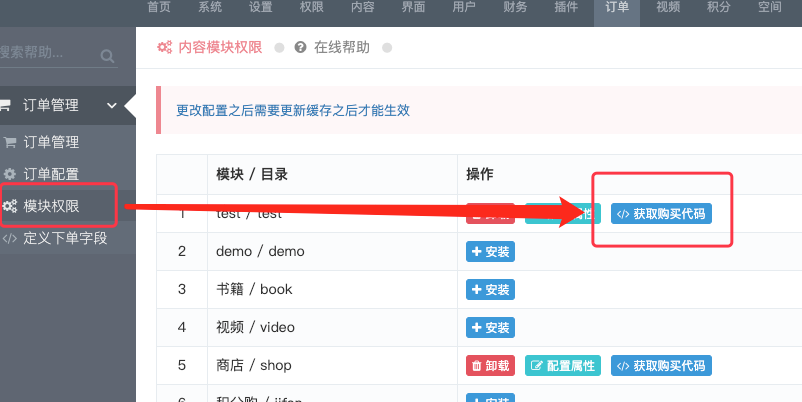
Task: Switch to the 视频 top menu
Action: [667, 7]
